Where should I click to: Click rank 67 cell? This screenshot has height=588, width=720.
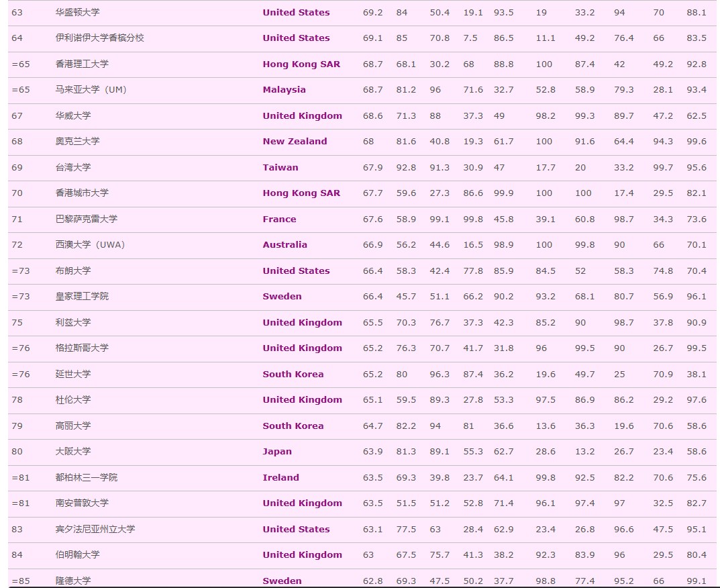pyautogui.click(x=17, y=115)
